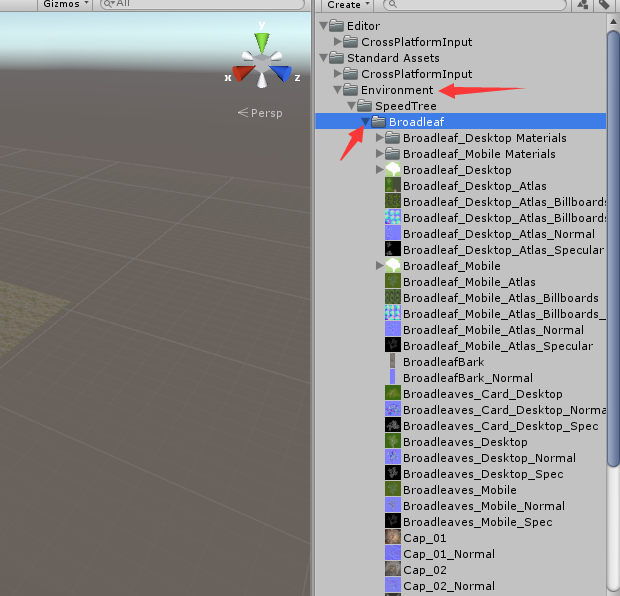Click the BroadleafBark texture icon
The height and width of the screenshot is (596, 620).
392,361
